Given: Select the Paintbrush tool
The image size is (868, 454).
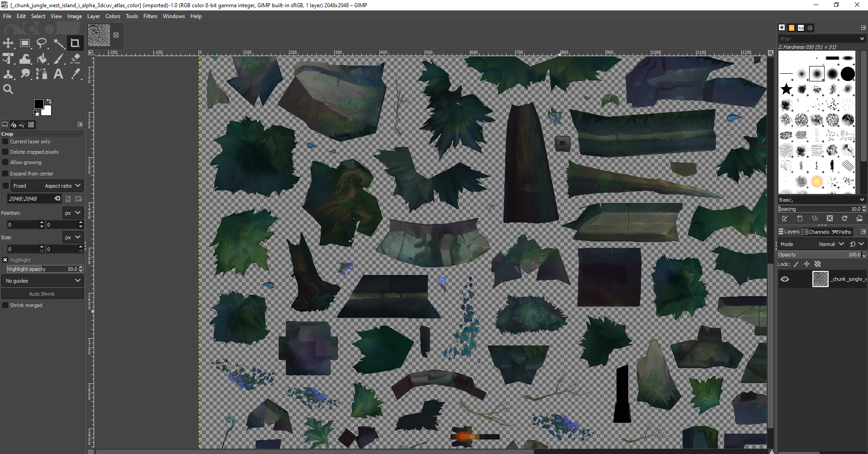Looking at the screenshot, I should click(58, 59).
